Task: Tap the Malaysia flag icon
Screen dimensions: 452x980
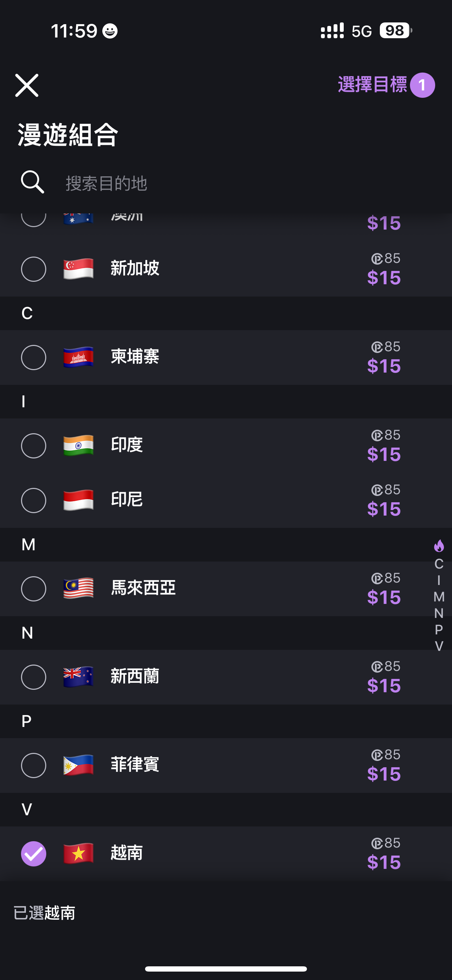Action: (78, 588)
